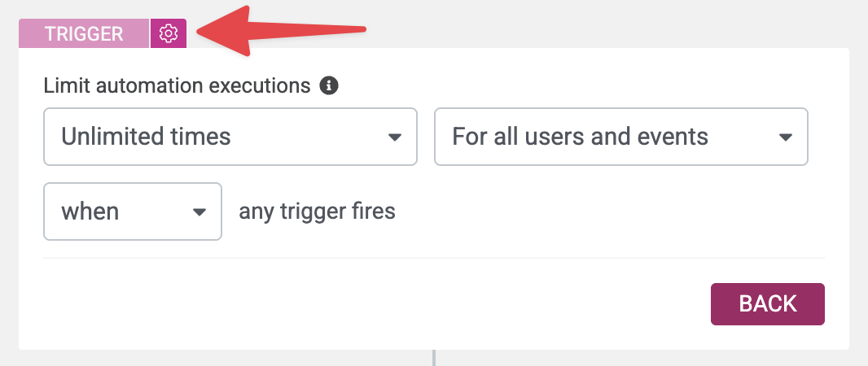
Task: Click the small caret next to when
Action: click(x=199, y=212)
